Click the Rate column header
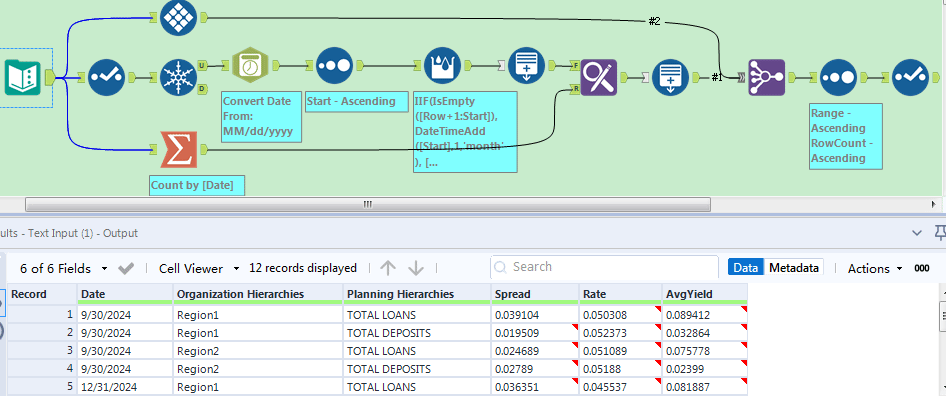The width and height of the screenshot is (946, 396). coord(620,295)
